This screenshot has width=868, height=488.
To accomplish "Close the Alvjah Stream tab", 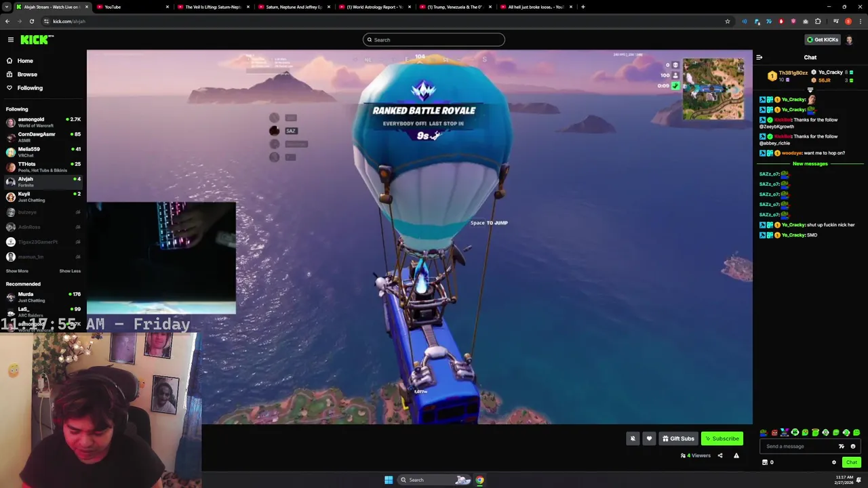I will pos(86,7).
